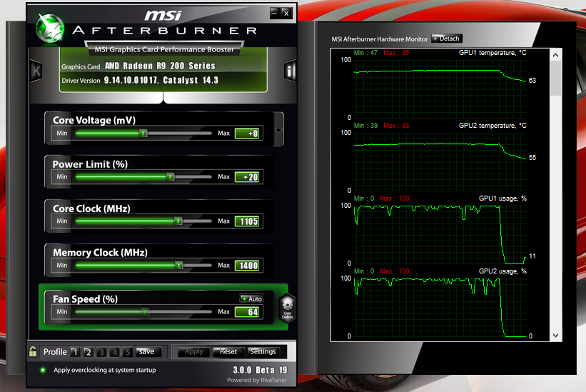Toggle the profile lock padlock icon
This screenshot has height=392, width=586.
click(33, 351)
